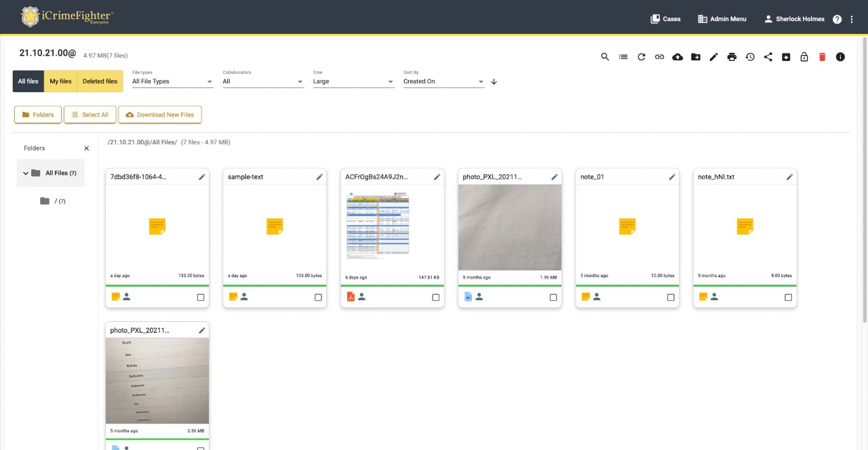
Task: Switch to the My files tab
Action: tap(60, 81)
